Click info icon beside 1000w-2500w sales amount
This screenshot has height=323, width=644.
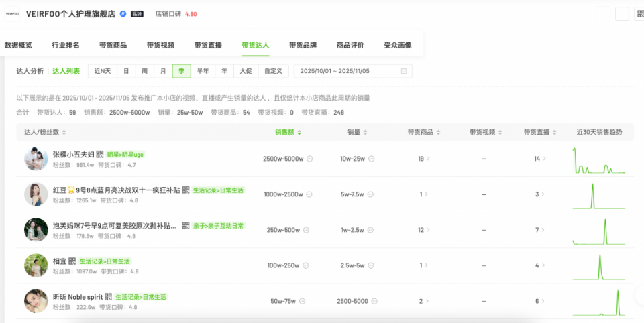click(x=310, y=194)
